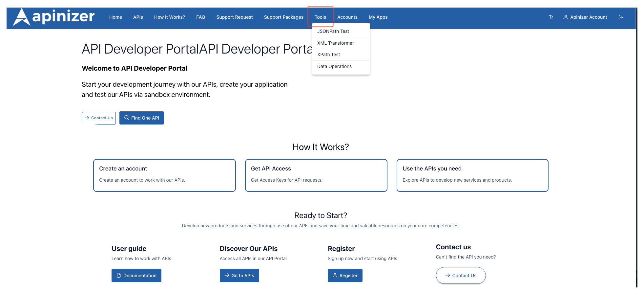
Task: Click the apinizer logo
Action: pyautogui.click(x=54, y=17)
